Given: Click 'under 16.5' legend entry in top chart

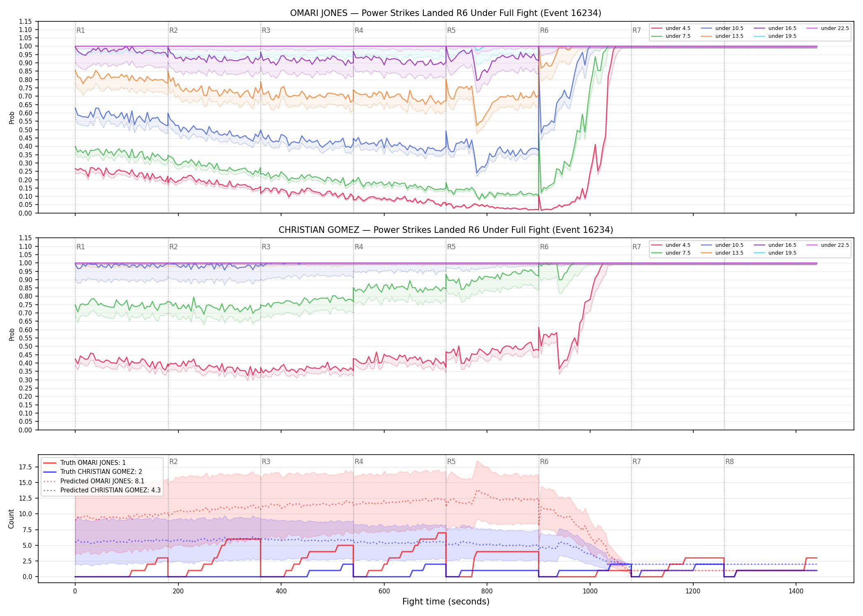Looking at the screenshot, I should pyautogui.click(x=775, y=28).
